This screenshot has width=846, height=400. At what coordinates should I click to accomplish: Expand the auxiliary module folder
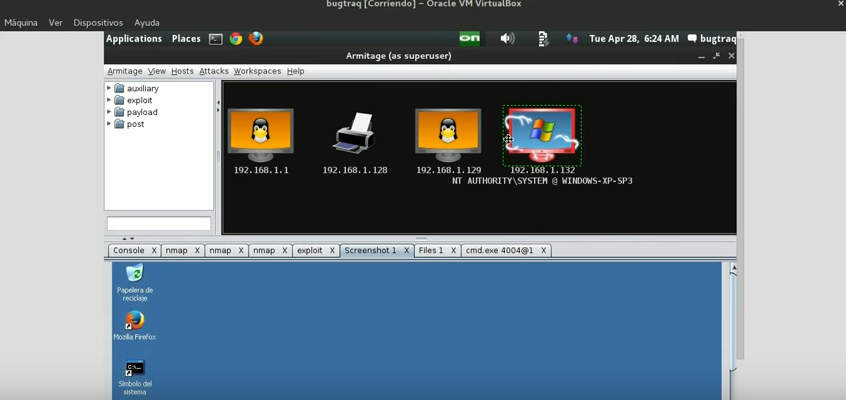tap(109, 88)
